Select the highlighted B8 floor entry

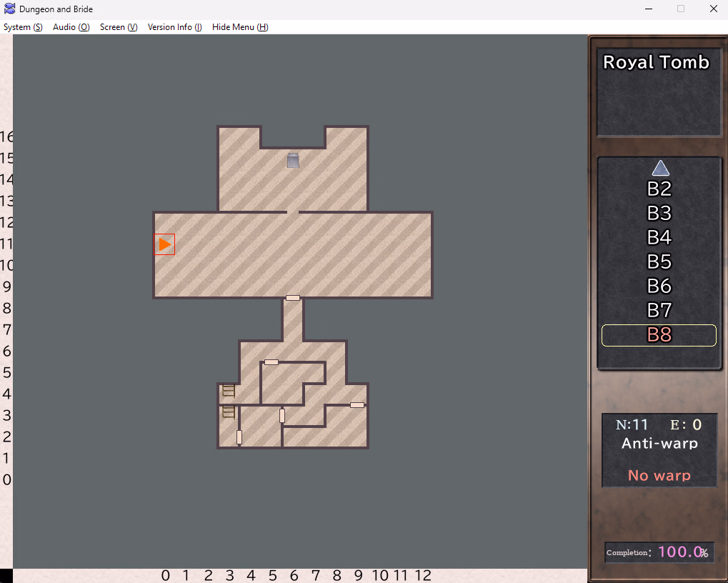point(659,335)
